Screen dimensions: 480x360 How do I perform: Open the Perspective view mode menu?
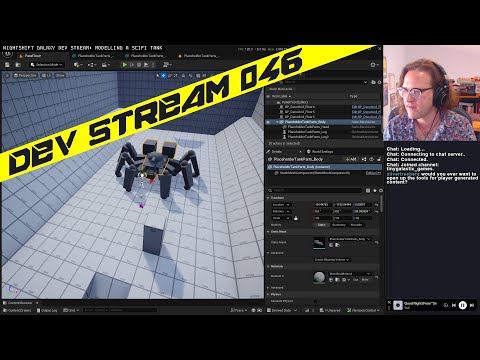coord(25,76)
